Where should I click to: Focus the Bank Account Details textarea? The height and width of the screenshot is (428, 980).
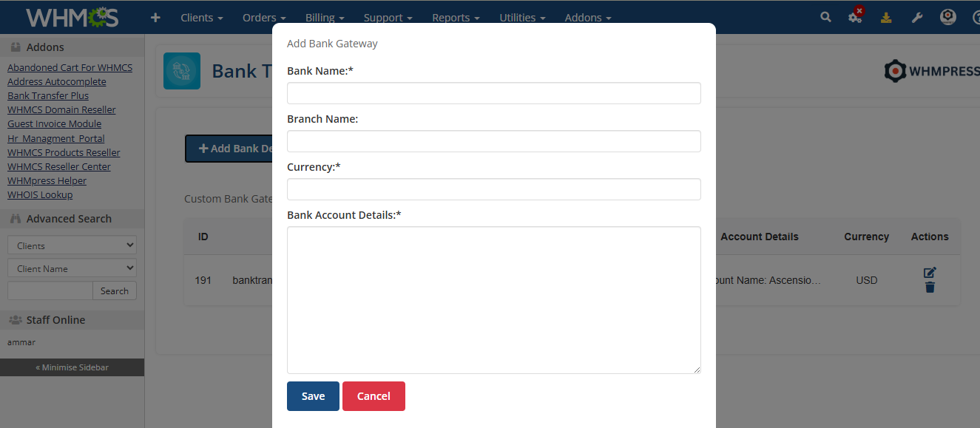pos(493,299)
